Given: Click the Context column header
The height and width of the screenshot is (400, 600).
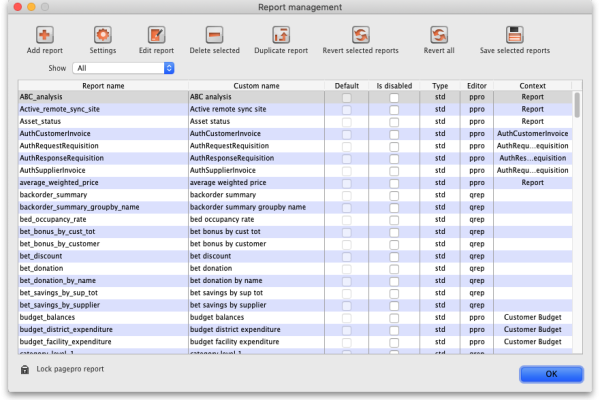Looking at the screenshot, I should tap(532, 86).
